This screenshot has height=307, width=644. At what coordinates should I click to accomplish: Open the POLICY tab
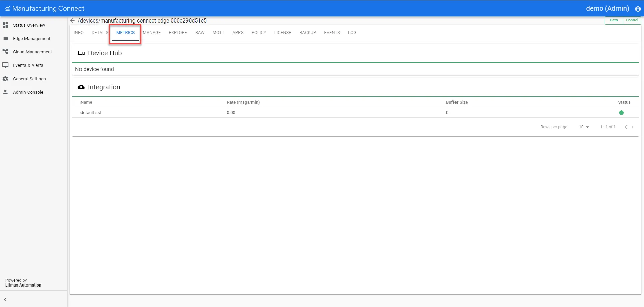pos(259,33)
